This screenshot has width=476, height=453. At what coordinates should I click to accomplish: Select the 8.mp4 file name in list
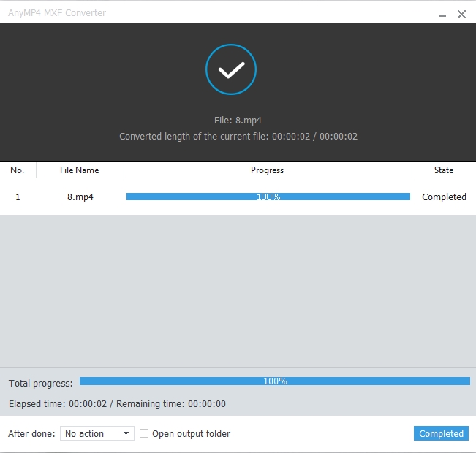(x=80, y=197)
